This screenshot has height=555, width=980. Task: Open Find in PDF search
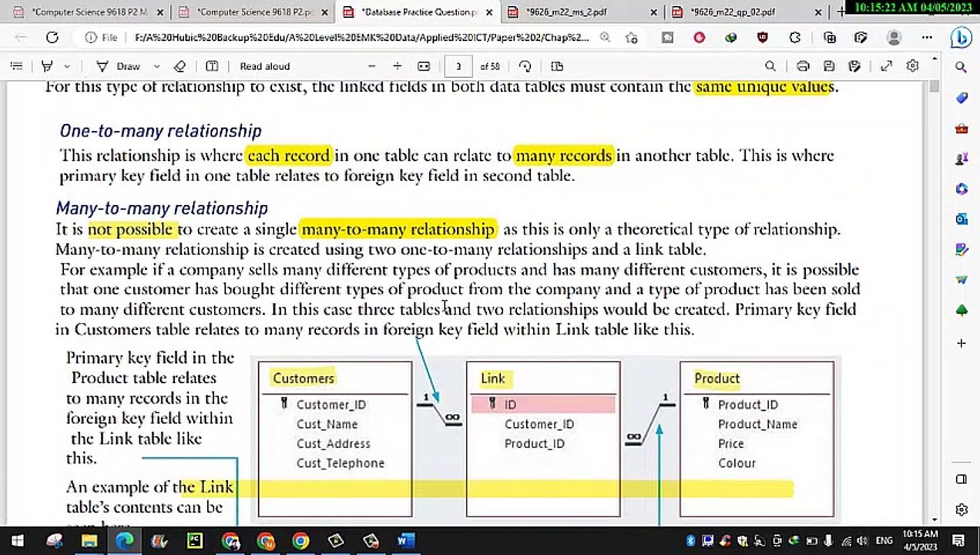click(770, 66)
